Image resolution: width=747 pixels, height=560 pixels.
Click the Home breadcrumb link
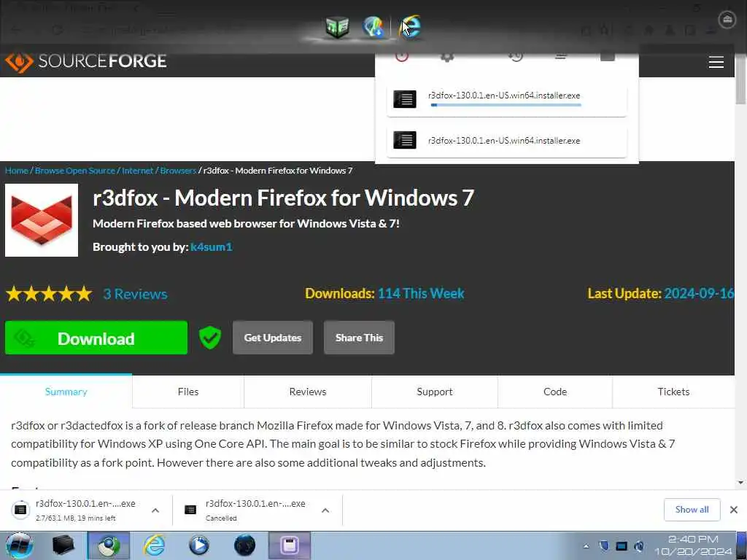click(x=17, y=171)
